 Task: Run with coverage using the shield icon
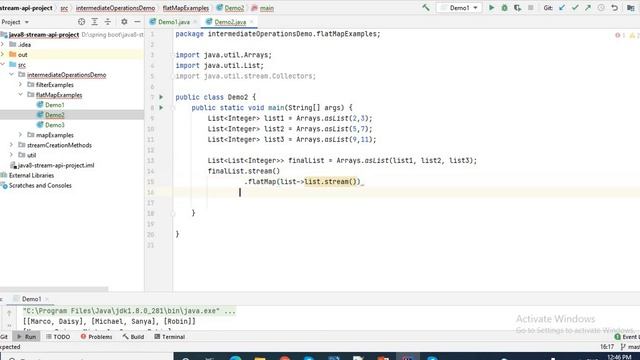click(x=518, y=8)
